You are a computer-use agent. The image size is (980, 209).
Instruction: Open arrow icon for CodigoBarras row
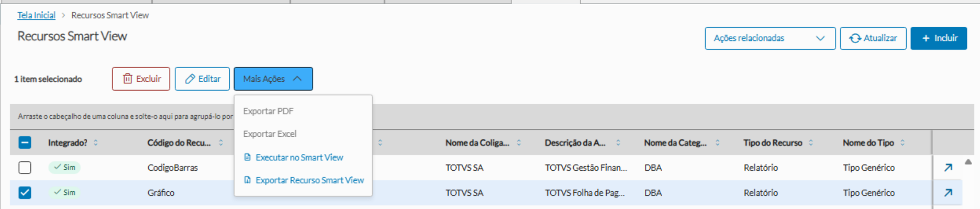point(948,168)
